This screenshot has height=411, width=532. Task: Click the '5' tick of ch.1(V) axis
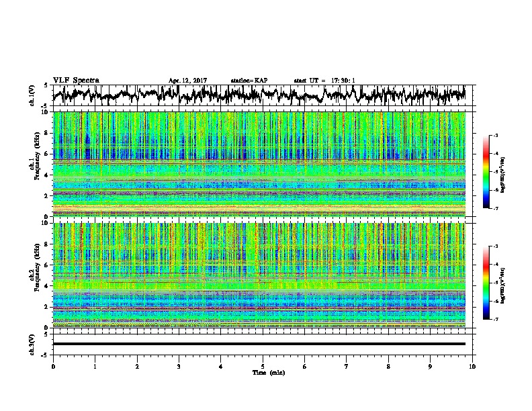pyautogui.click(x=46, y=85)
